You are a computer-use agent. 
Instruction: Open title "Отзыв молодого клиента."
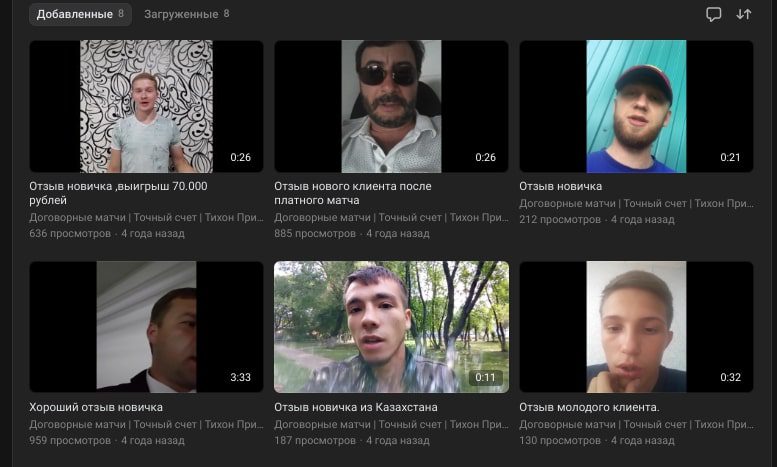[x=589, y=408]
